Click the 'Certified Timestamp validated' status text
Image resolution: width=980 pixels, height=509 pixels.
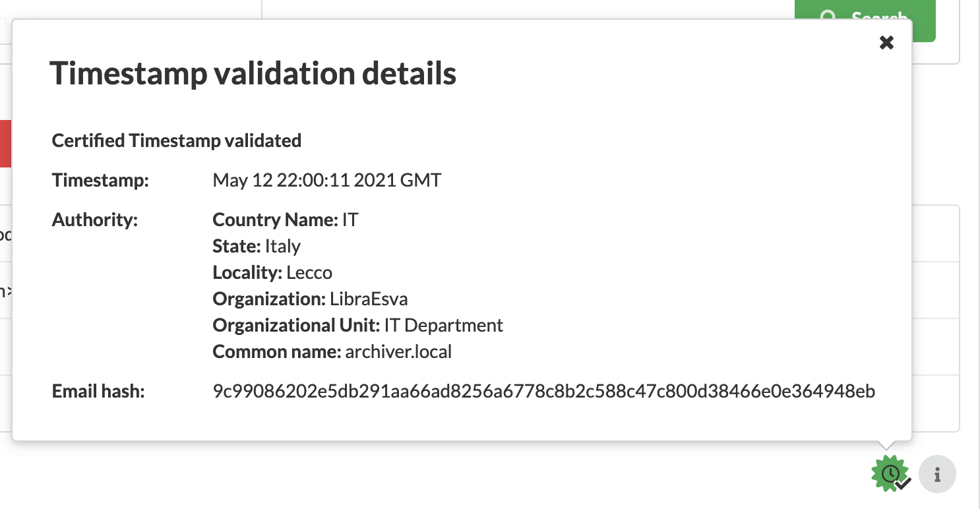[x=177, y=140]
